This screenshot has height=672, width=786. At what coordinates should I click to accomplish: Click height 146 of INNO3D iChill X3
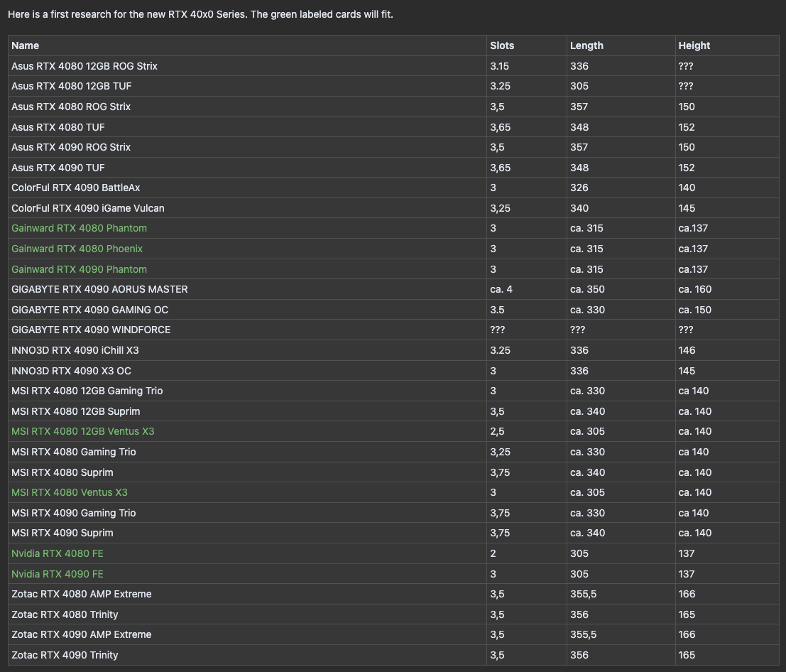coord(687,350)
